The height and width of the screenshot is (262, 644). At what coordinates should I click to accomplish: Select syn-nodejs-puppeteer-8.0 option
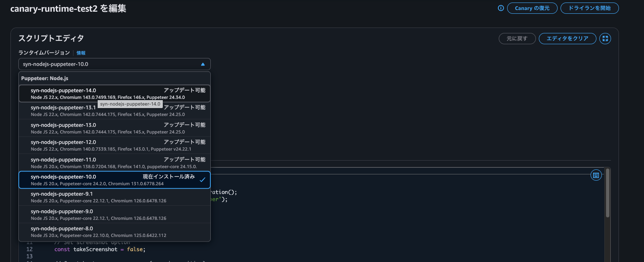114,232
